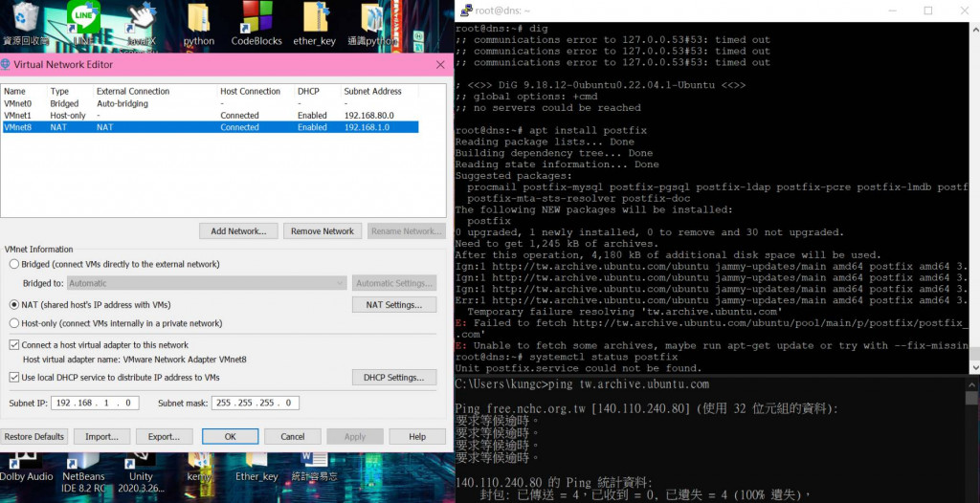The height and width of the screenshot is (503, 980).
Task: Open the python folder on desktop
Action: pyautogui.click(x=199, y=24)
